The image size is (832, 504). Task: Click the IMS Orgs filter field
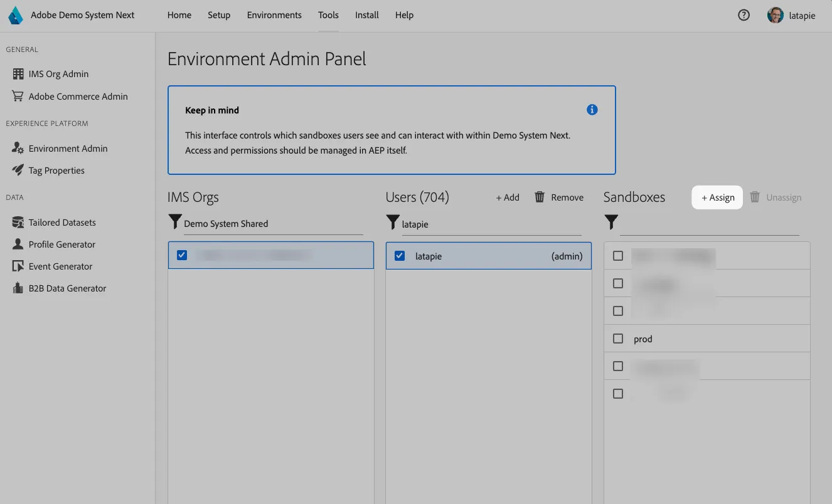click(274, 224)
